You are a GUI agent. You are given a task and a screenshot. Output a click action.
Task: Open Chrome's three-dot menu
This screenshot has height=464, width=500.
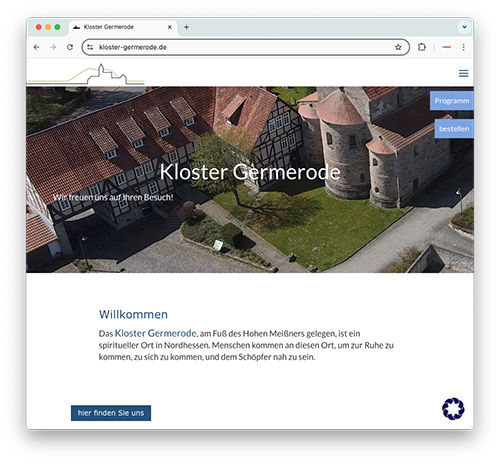coord(463,47)
